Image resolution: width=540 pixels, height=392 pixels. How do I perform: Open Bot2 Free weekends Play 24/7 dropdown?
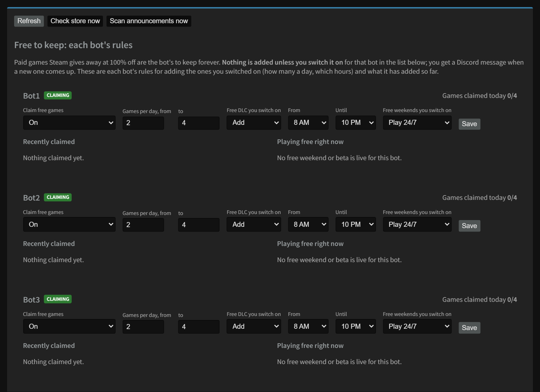tap(417, 224)
